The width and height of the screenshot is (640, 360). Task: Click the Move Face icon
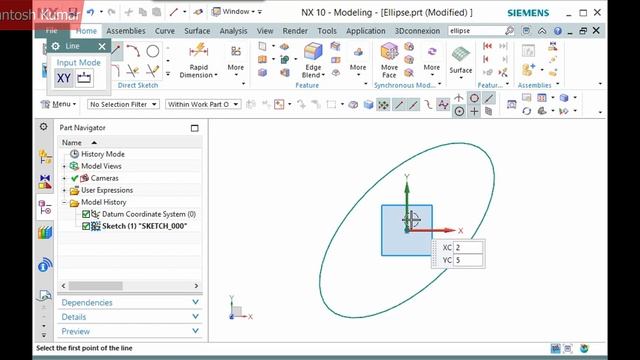389,52
